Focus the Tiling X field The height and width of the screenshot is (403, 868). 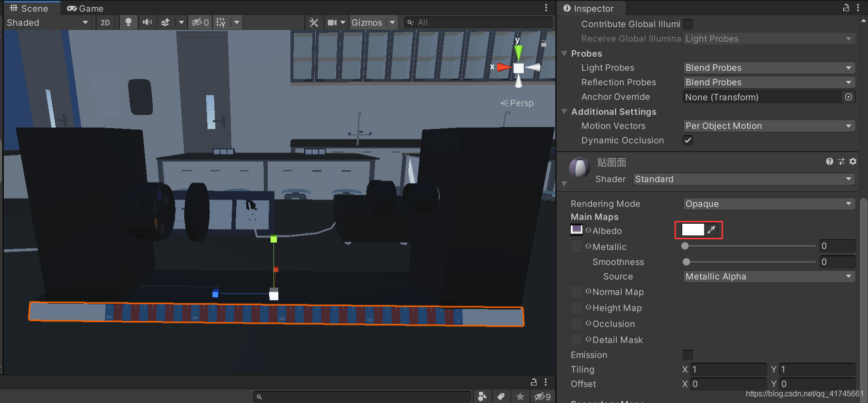coord(728,369)
